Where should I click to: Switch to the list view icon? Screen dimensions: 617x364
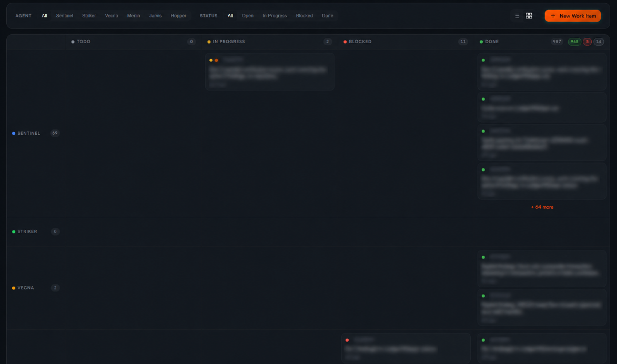(517, 16)
